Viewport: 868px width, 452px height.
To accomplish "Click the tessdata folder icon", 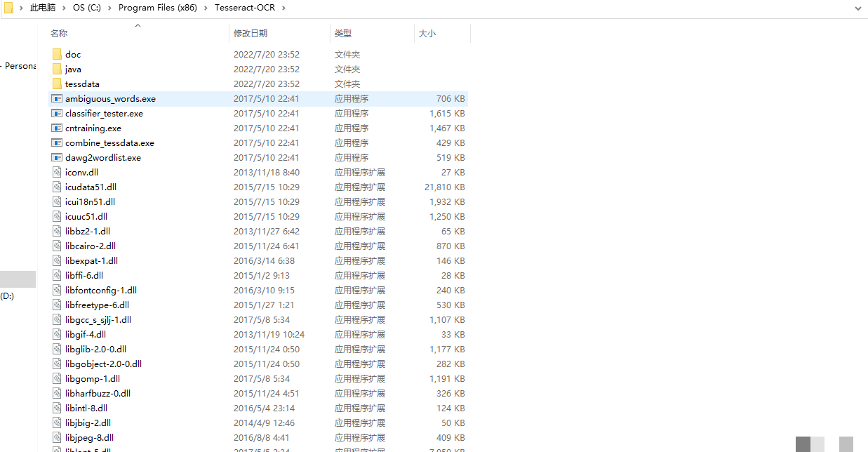I will point(57,84).
